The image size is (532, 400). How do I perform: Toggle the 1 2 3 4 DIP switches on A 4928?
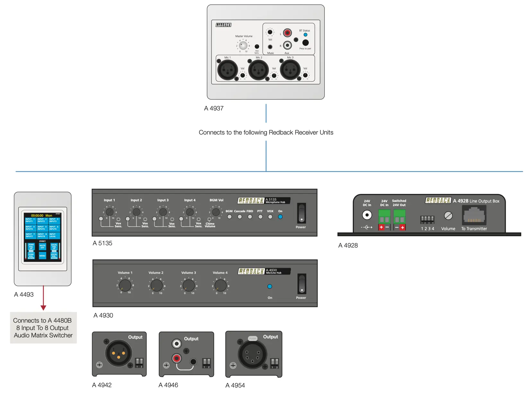click(427, 220)
